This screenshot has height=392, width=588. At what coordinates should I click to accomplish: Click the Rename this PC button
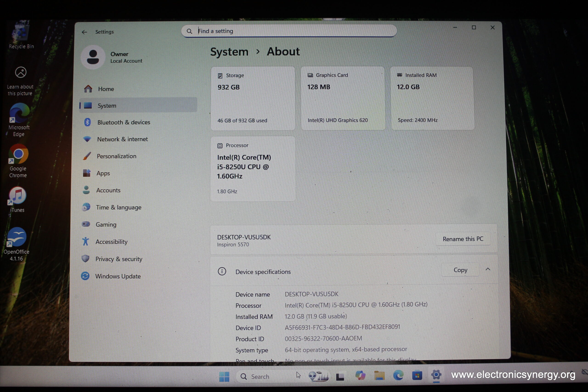coord(463,239)
